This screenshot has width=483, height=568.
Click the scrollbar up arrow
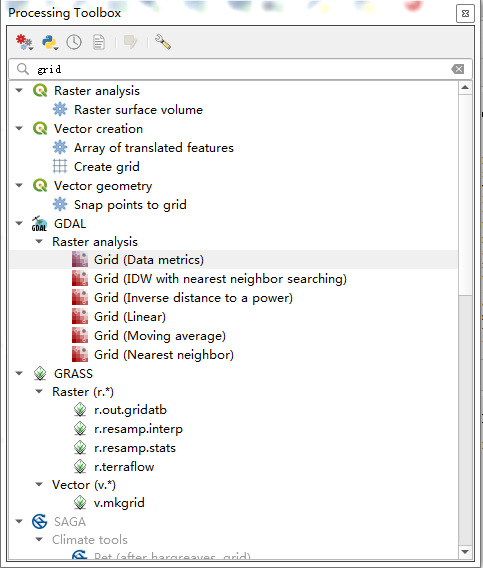coord(465,88)
